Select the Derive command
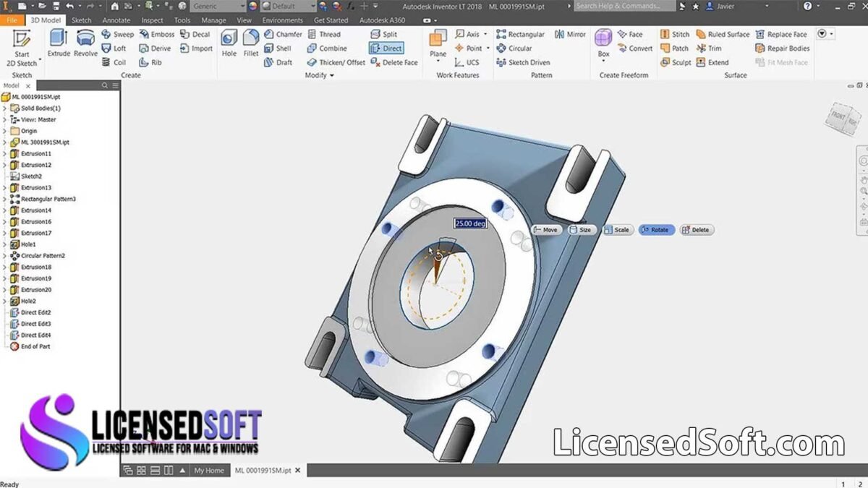This screenshot has width=868, height=488. point(156,48)
